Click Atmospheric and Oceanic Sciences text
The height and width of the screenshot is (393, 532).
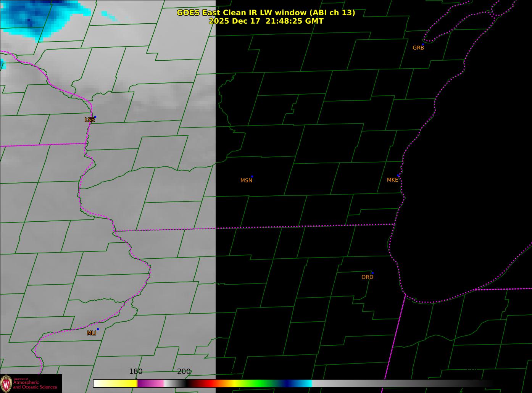tap(35, 385)
